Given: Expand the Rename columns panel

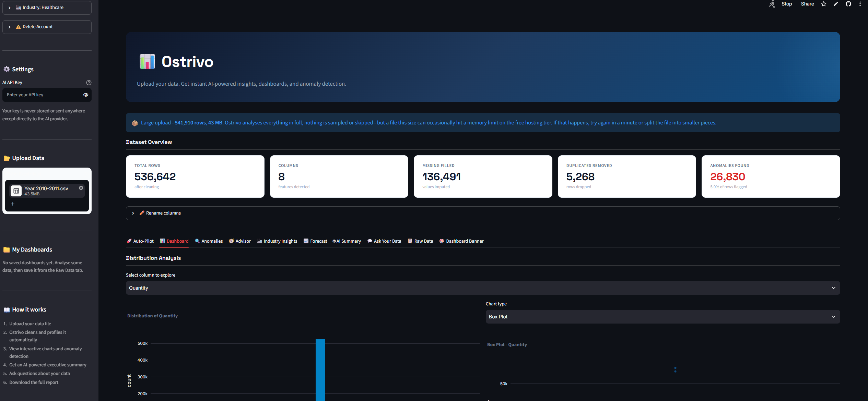Looking at the screenshot, I should pyautogui.click(x=483, y=213).
